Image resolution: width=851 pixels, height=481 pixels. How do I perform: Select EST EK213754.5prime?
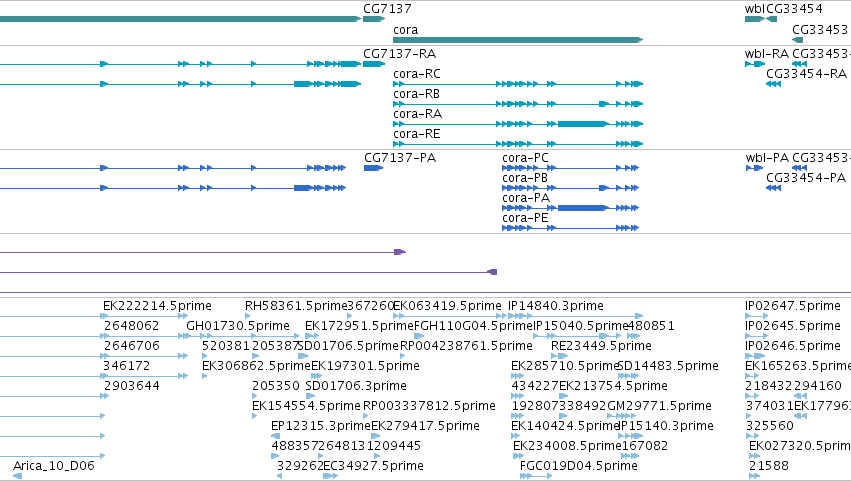tap(613, 387)
